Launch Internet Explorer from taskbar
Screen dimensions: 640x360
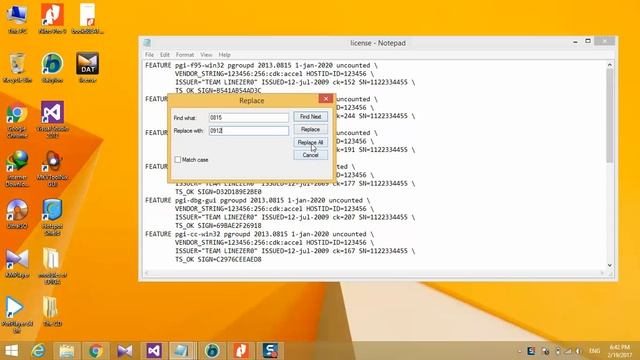38,351
